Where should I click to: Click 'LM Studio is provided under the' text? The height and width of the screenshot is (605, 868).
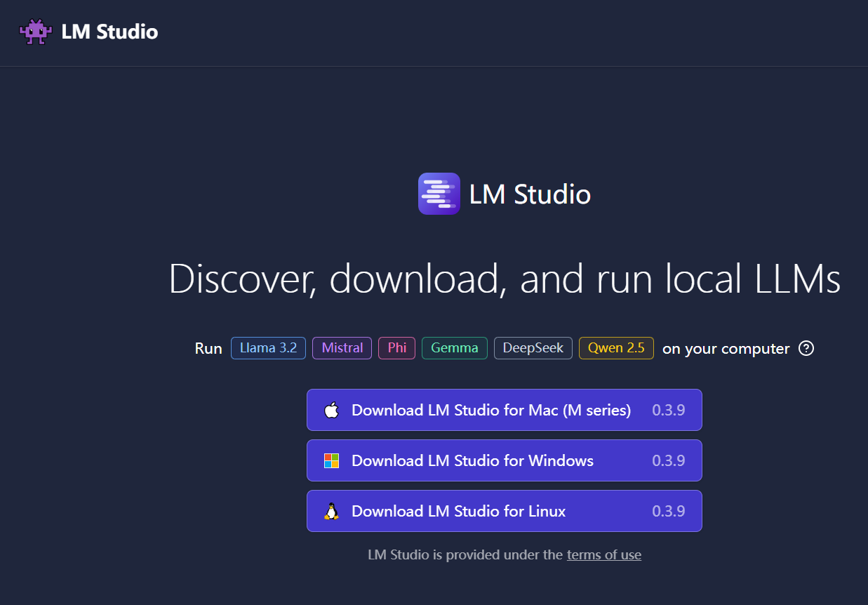[465, 555]
